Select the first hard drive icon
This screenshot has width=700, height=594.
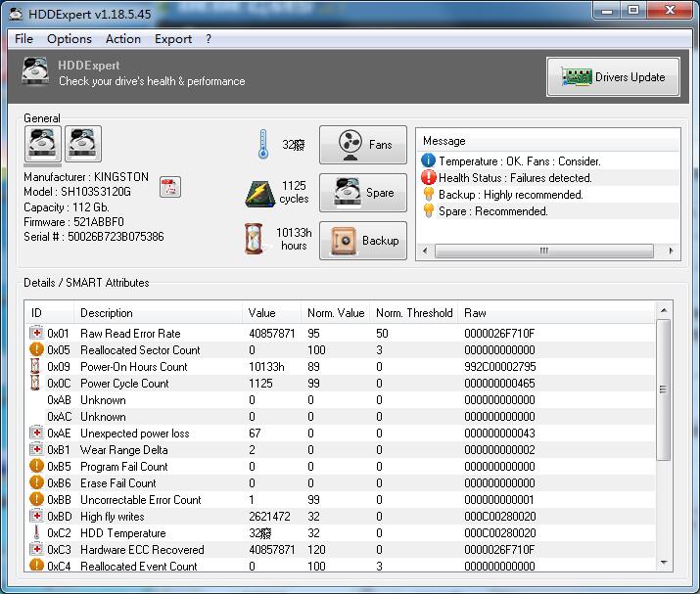click(x=42, y=144)
